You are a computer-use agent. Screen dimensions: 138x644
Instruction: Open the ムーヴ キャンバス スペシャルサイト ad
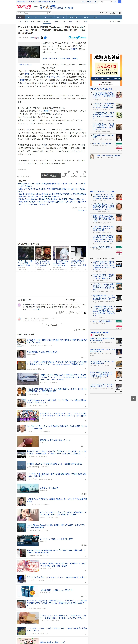point(56,539)
